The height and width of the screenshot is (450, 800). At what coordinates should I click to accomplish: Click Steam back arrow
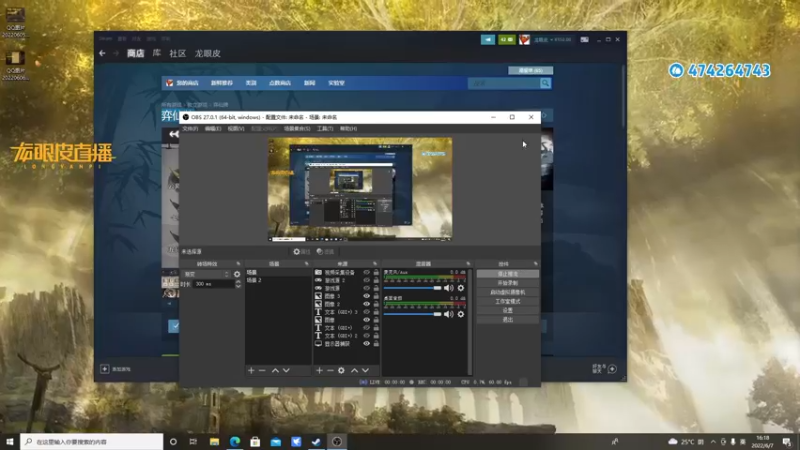click(103, 53)
